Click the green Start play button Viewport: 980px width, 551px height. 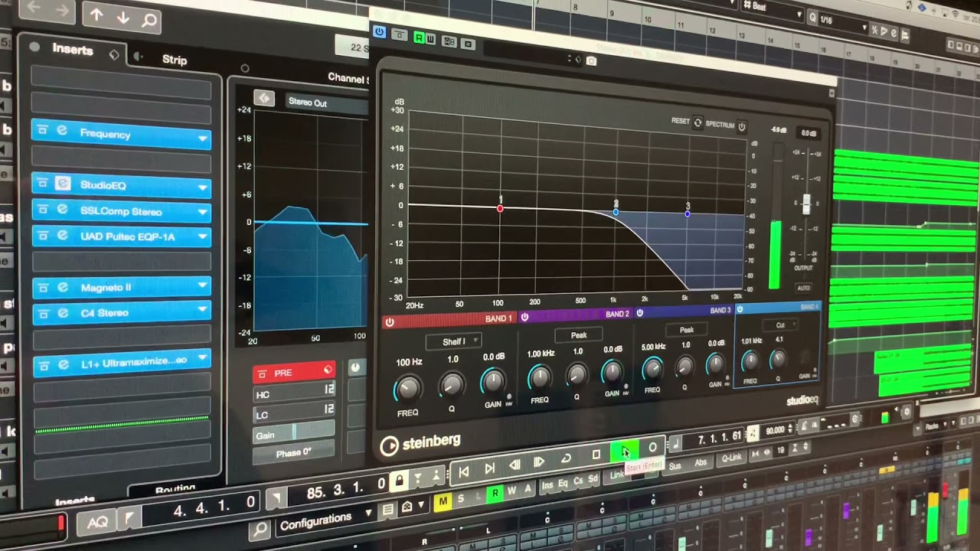(624, 452)
